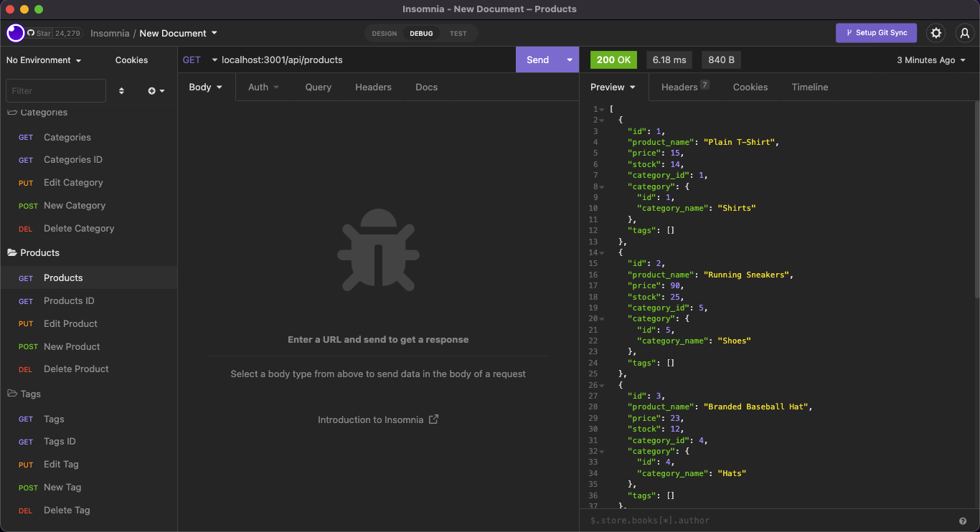980x532 pixels.
Task: Open the request Headers tab
Action: pos(373,87)
